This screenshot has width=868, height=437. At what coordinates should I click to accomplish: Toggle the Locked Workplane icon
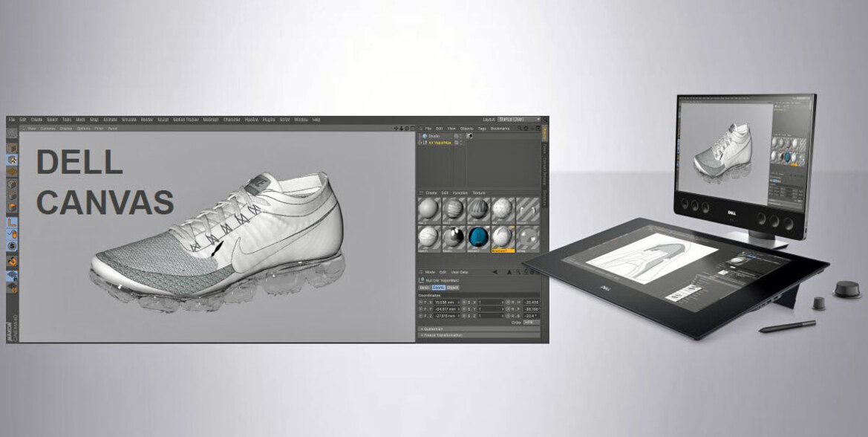tap(12, 275)
